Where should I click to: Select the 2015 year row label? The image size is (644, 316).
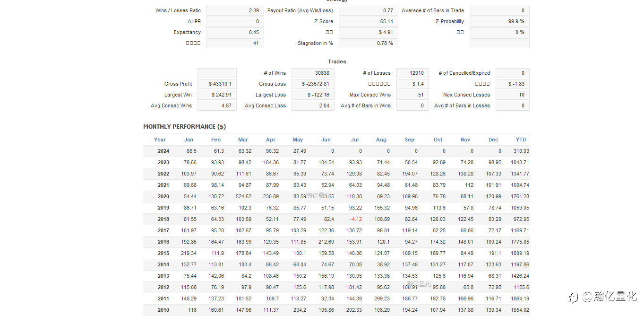(163, 253)
